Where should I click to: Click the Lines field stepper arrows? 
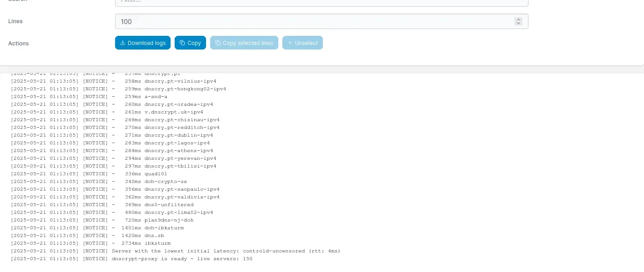click(x=518, y=21)
